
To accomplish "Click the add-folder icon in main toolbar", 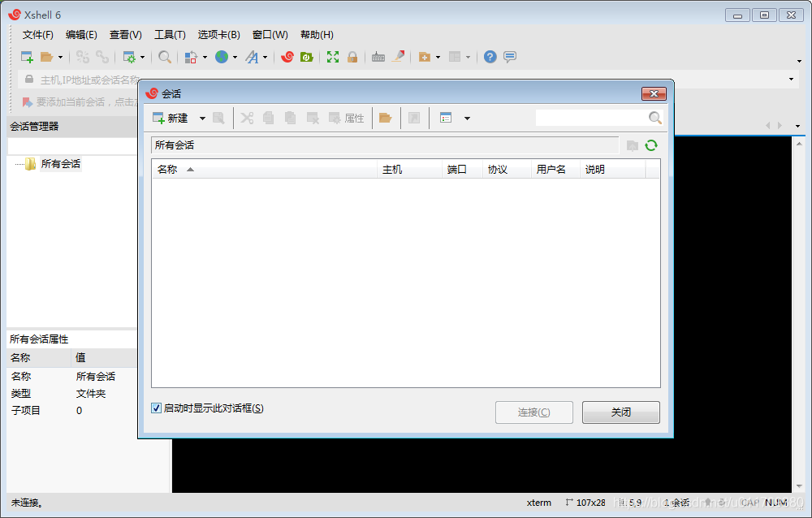I will [x=425, y=57].
